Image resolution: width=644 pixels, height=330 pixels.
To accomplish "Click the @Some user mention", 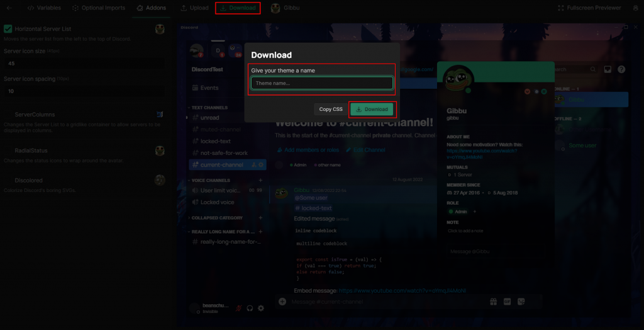I will tap(311, 198).
